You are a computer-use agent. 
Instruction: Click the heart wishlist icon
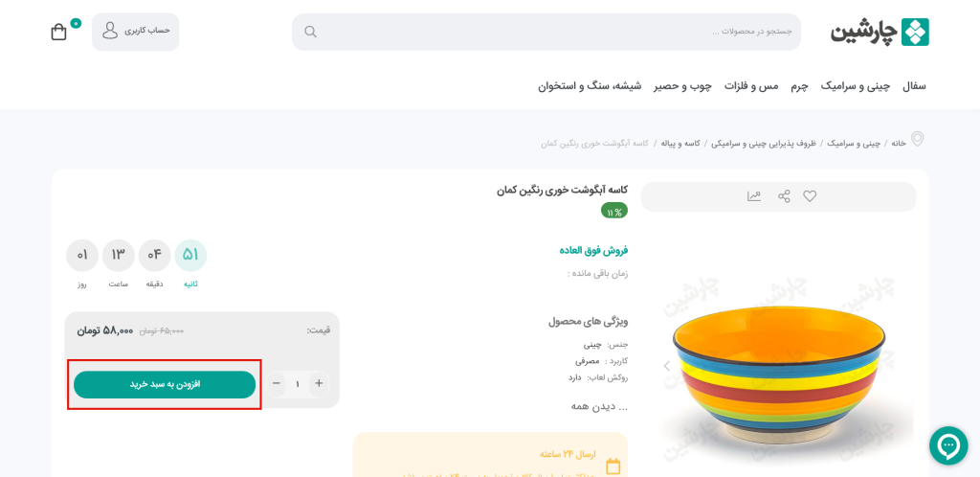tap(810, 196)
